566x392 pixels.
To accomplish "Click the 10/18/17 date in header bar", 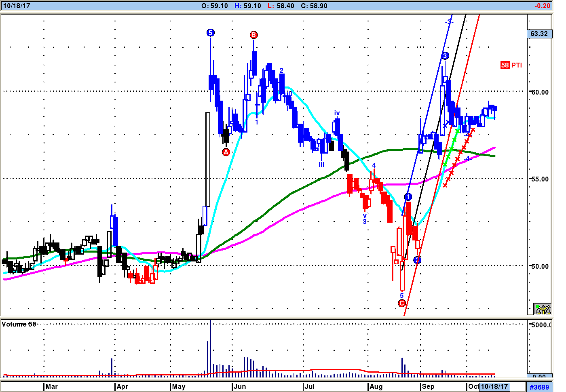I will pyautogui.click(x=17, y=6).
